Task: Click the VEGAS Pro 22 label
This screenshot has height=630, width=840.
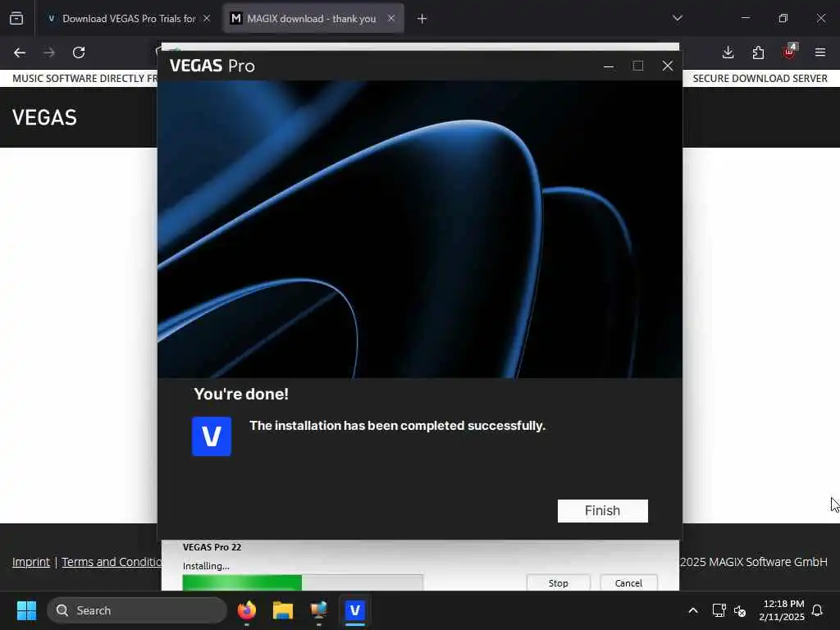Action: click(212, 547)
